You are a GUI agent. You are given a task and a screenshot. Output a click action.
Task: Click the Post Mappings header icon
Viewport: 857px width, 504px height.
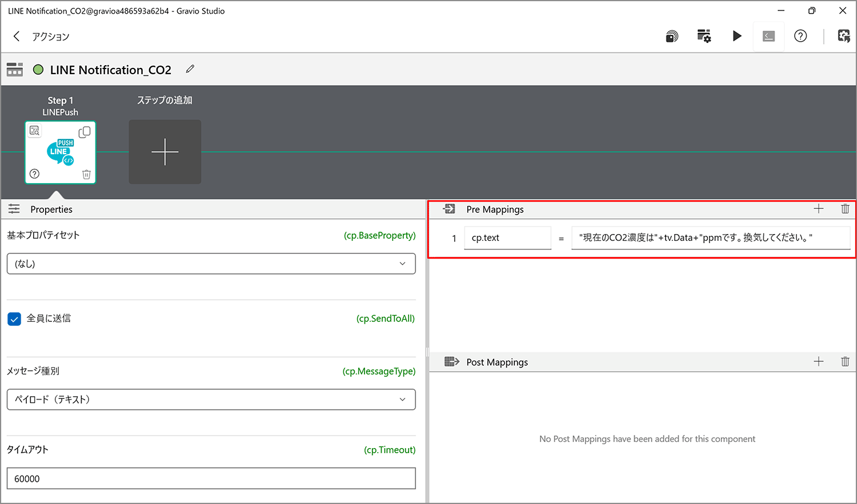[452, 361]
